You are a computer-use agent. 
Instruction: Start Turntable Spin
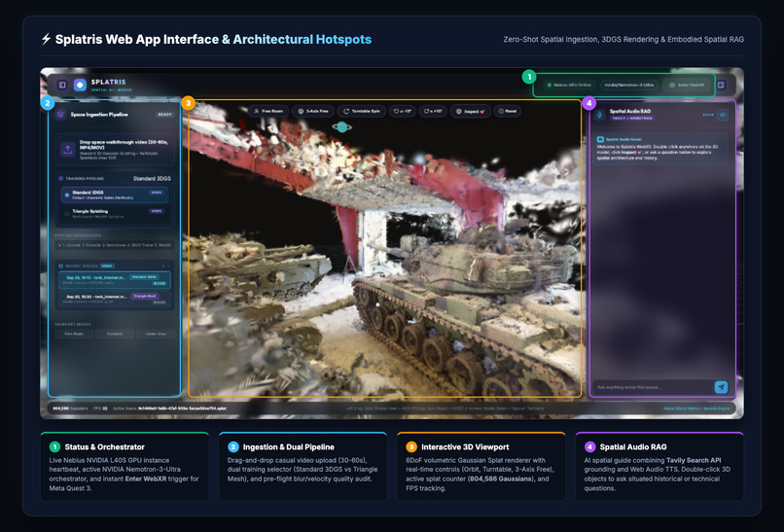tap(361, 111)
